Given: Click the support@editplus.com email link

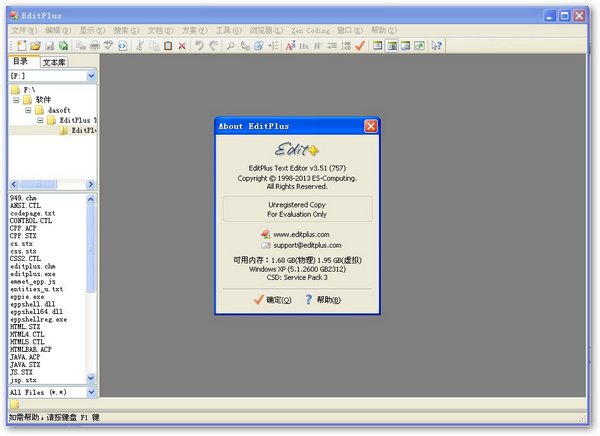Looking at the screenshot, I should 307,245.
